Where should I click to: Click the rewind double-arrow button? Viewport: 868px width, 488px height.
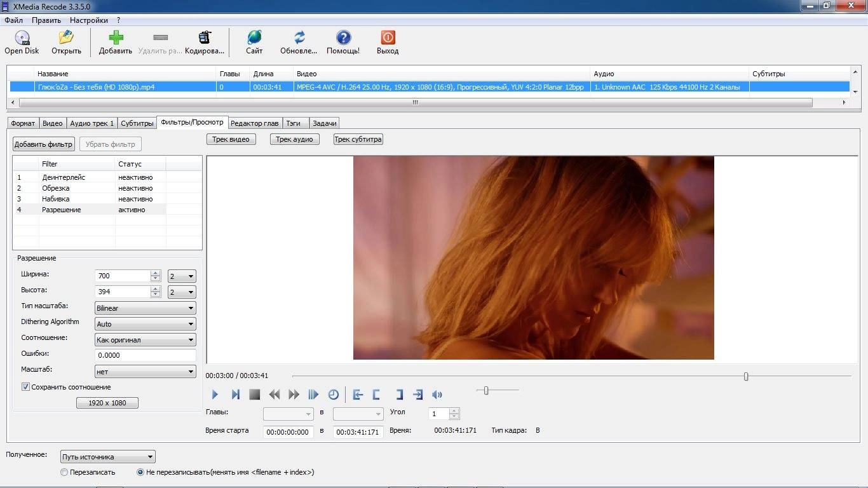point(275,395)
